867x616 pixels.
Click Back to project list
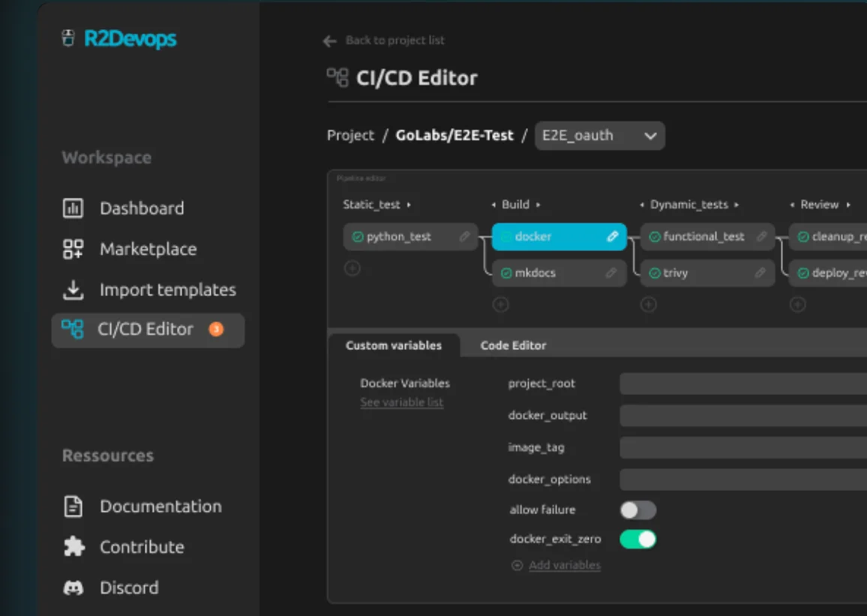[x=395, y=40]
